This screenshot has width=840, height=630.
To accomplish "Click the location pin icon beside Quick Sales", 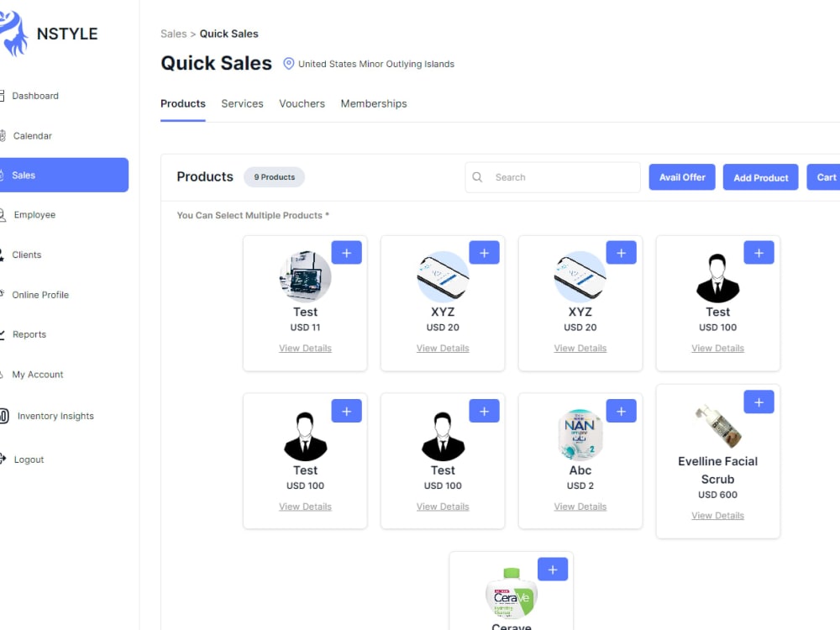I will (288, 64).
